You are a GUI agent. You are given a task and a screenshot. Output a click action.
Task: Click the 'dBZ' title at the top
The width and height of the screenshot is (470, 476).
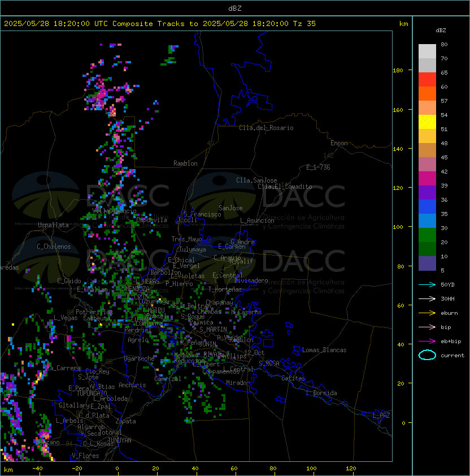pos(235,8)
